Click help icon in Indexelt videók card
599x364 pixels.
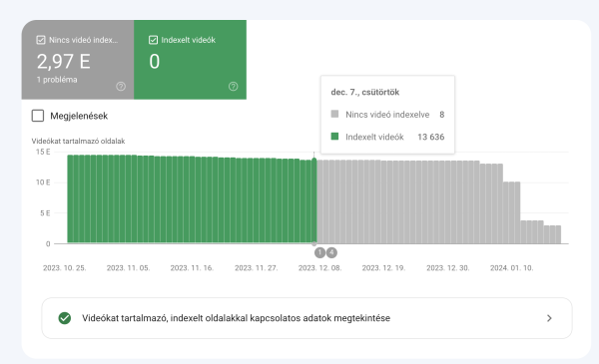pyautogui.click(x=233, y=87)
